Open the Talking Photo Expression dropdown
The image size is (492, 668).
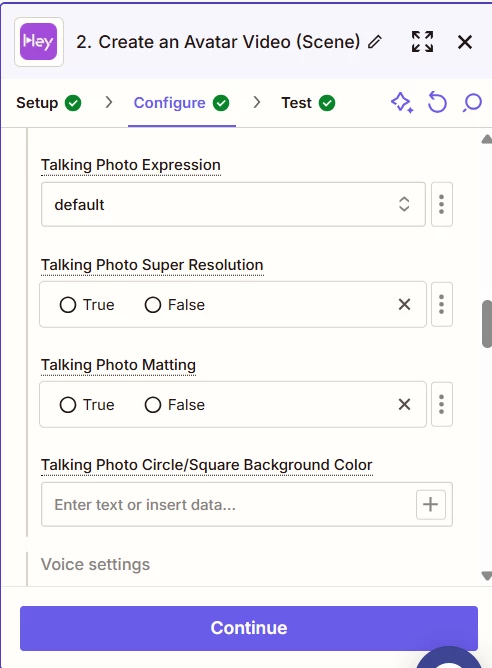[x=233, y=204]
